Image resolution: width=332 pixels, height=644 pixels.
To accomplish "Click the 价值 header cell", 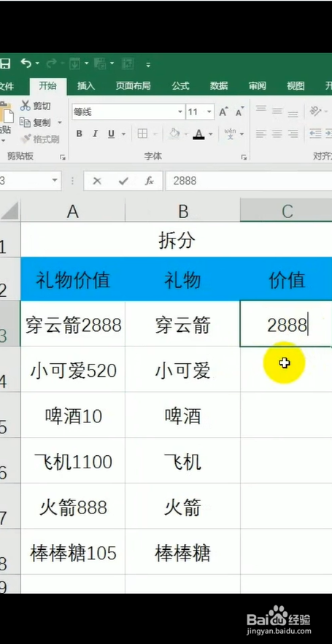I will tap(286, 281).
